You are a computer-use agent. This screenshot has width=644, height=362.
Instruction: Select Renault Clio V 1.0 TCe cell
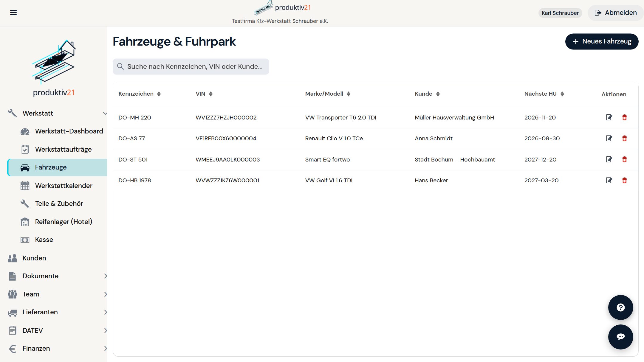pyautogui.click(x=334, y=138)
